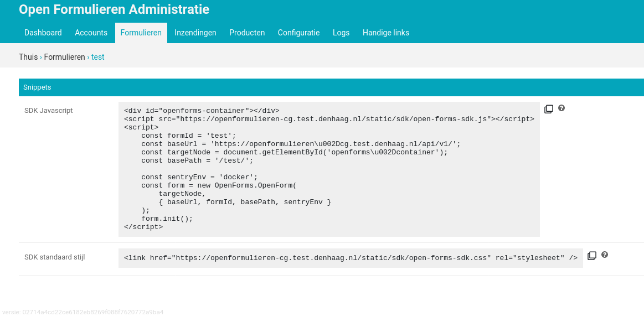644x327 pixels.
Task: Go to Thuis via the breadcrumb
Action: point(28,57)
